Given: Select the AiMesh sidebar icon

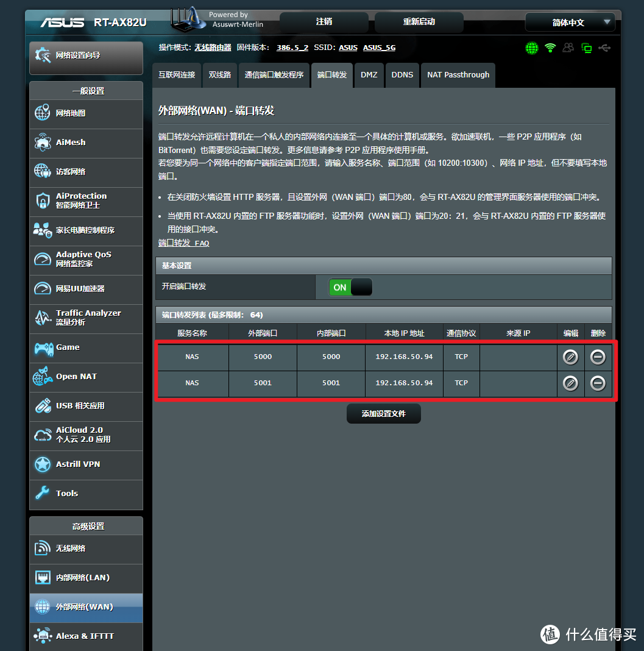Looking at the screenshot, I should 41,143.
